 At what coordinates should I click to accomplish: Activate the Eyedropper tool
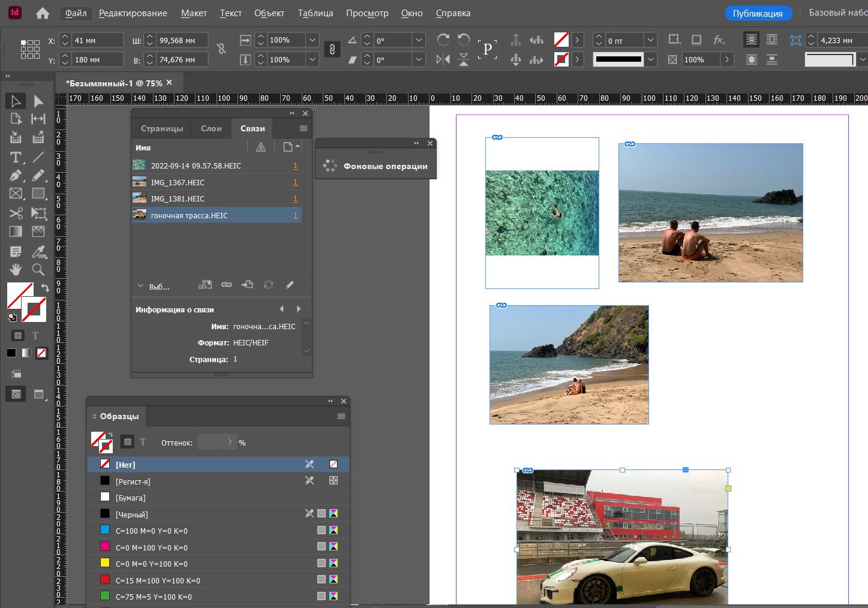tap(38, 251)
